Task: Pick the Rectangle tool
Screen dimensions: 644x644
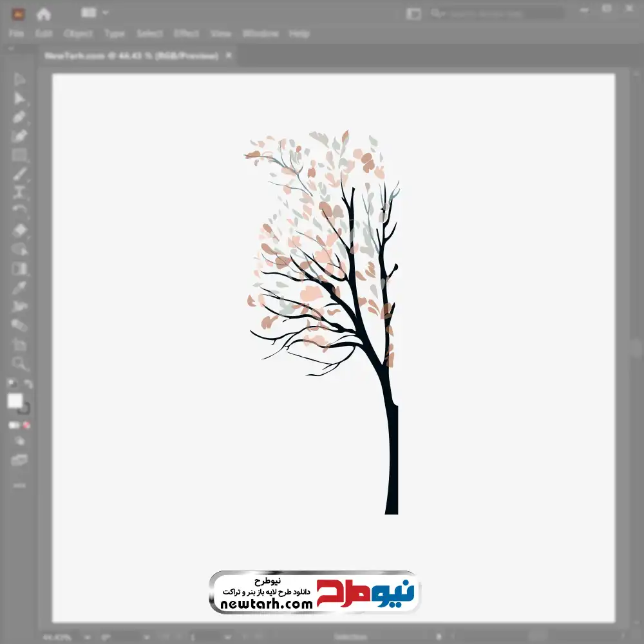Action: click(19, 155)
